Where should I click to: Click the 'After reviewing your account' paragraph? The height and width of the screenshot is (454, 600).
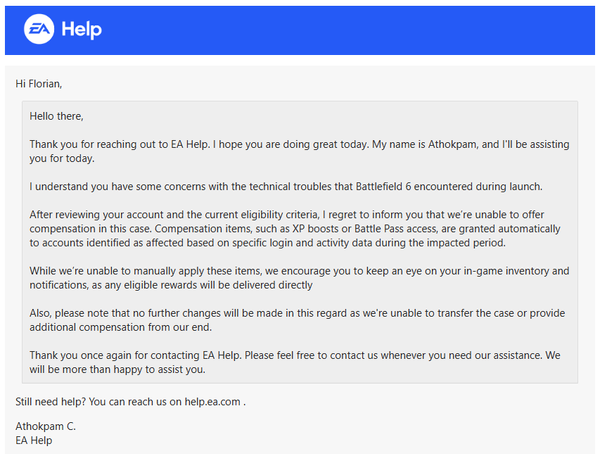point(300,228)
